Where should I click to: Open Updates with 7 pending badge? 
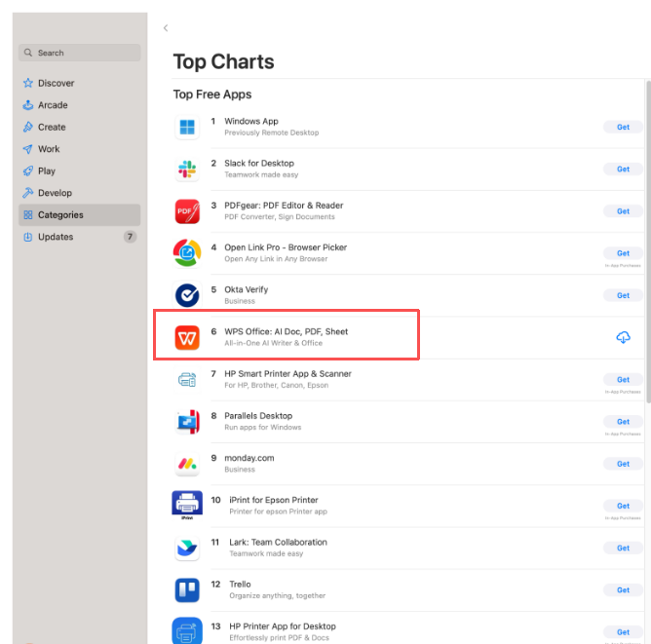tap(57, 237)
